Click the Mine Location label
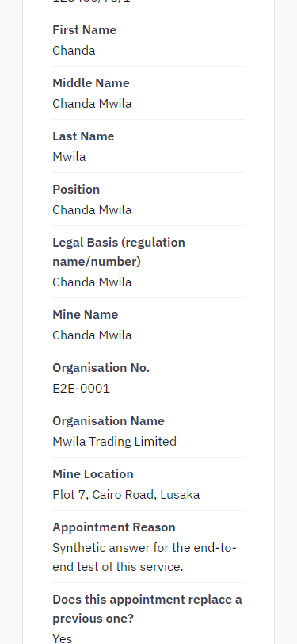Screen dimensions: 297x644 point(93,474)
